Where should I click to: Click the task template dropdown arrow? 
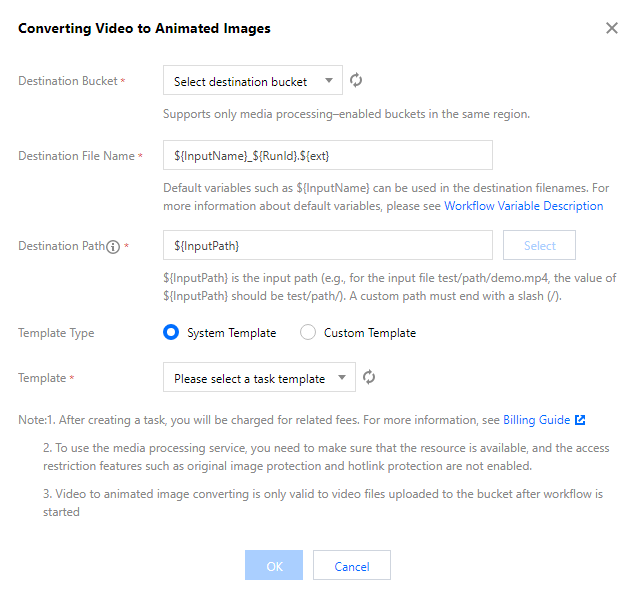(342, 378)
